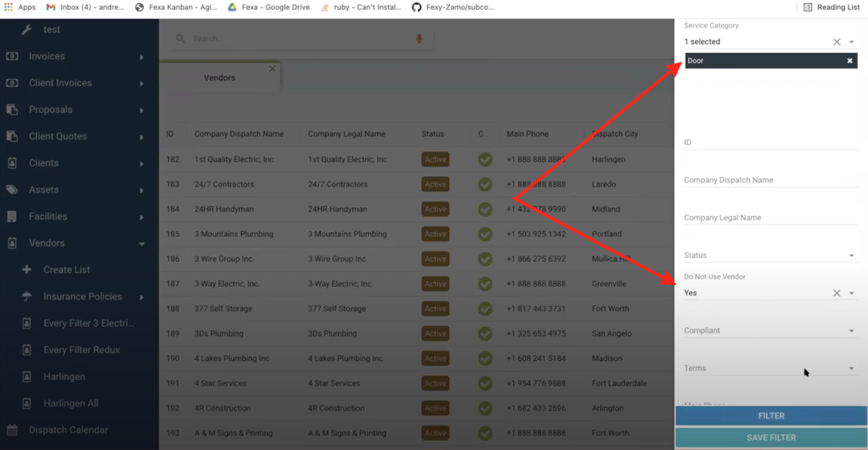
Task: Clear the Service Category selection
Action: point(836,42)
